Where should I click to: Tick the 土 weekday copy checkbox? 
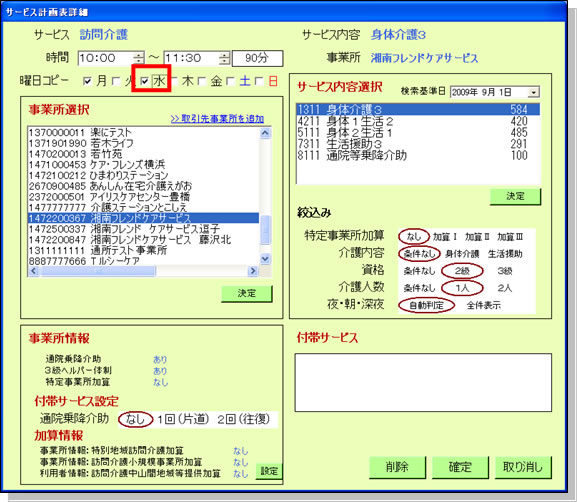tap(231, 81)
